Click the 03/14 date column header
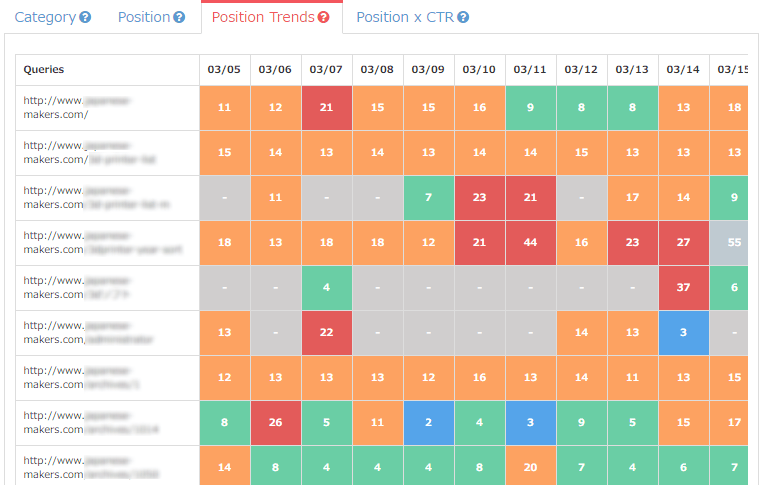Image resolution: width=762 pixels, height=485 pixels. click(x=683, y=70)
